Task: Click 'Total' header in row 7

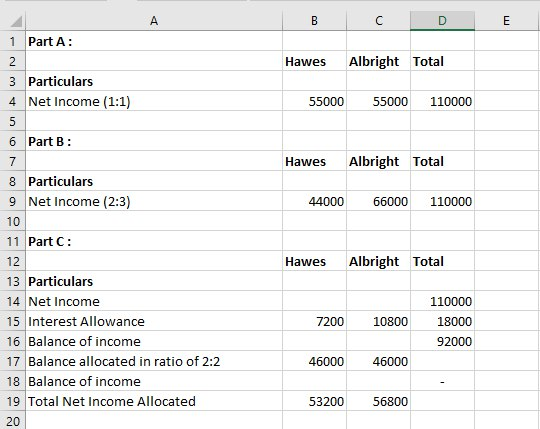Action: (443, 161)
